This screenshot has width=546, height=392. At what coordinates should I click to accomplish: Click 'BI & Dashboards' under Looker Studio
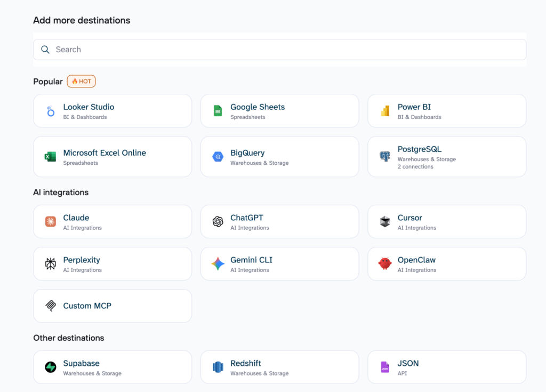[x=85, y=117]
